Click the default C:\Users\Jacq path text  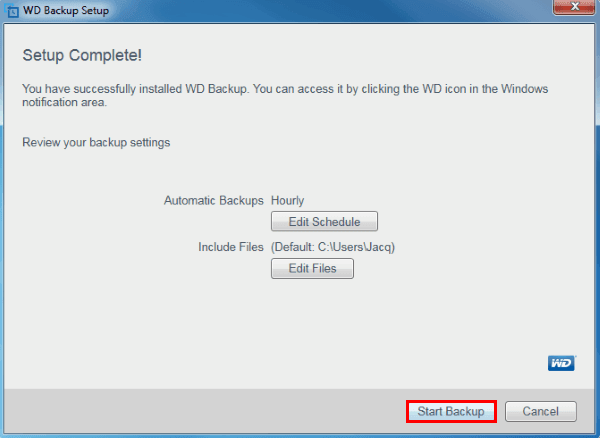pyautogui.click(x=346, y=247)
